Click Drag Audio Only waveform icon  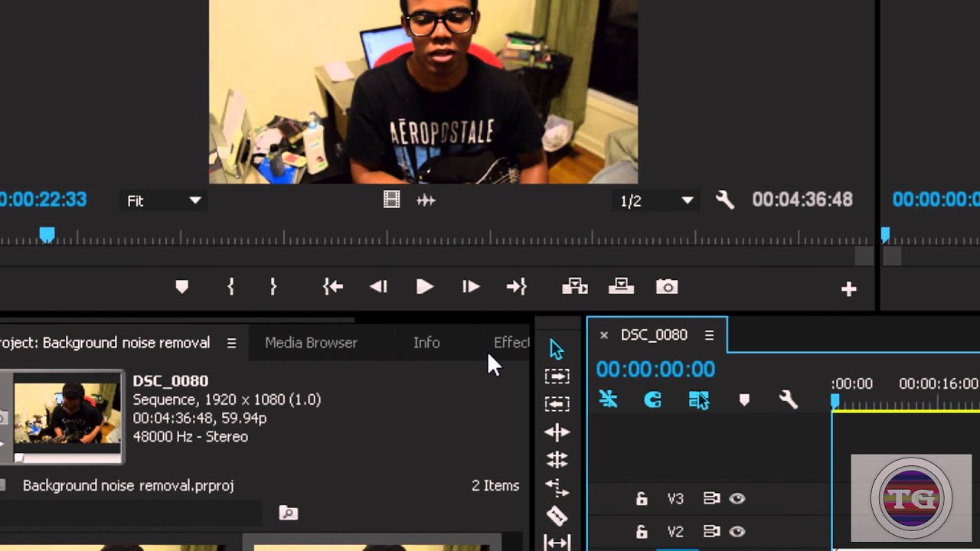426,201
